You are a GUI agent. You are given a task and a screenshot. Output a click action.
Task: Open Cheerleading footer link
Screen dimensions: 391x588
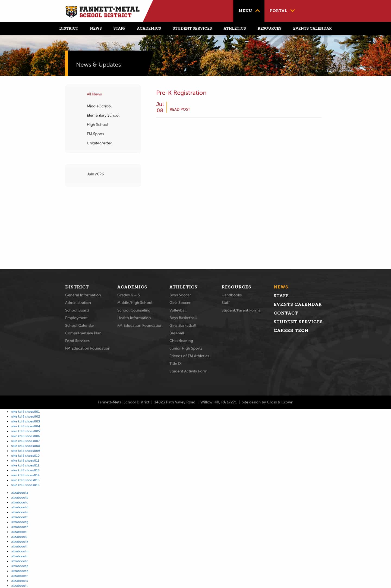(181, 341)
